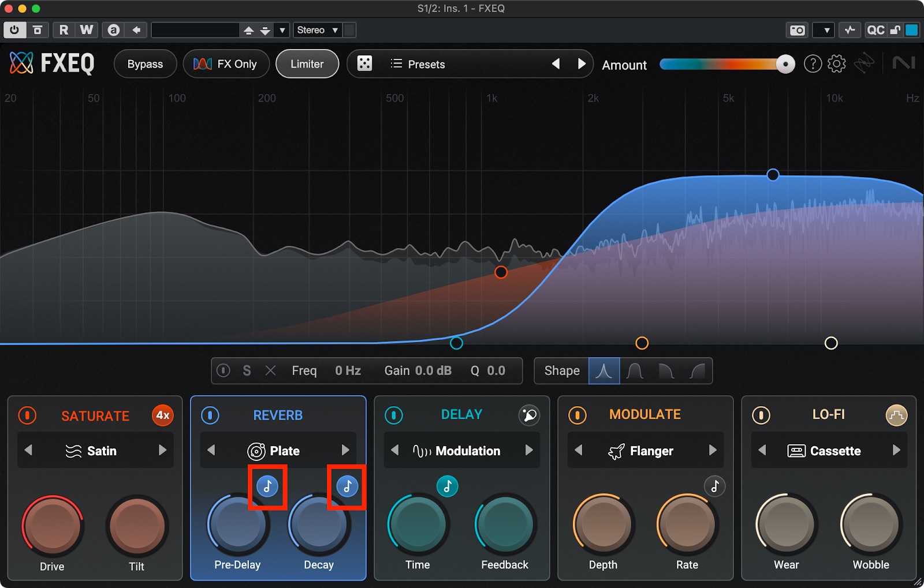
Task: Open the host preset dropdown arrow
Action: pos(282,31)
